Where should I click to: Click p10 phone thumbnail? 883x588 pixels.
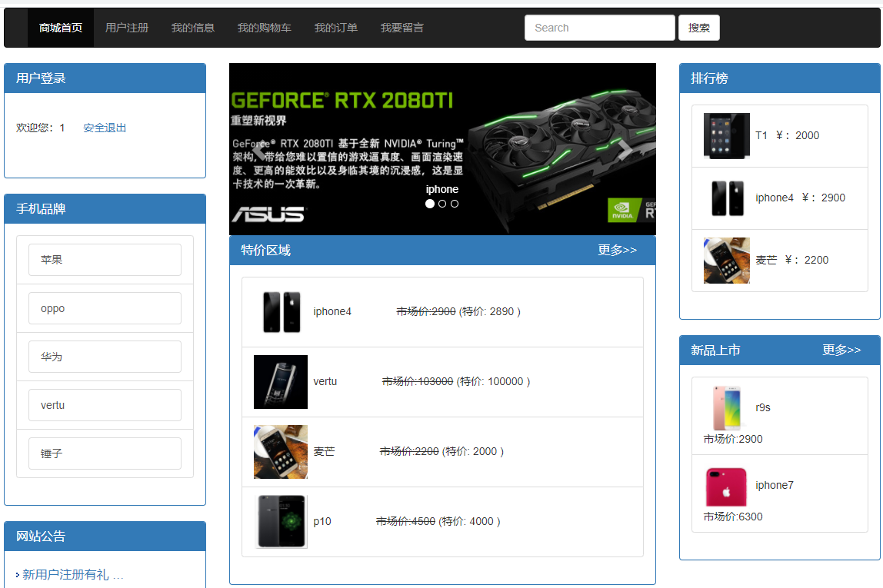coord(281,522)
